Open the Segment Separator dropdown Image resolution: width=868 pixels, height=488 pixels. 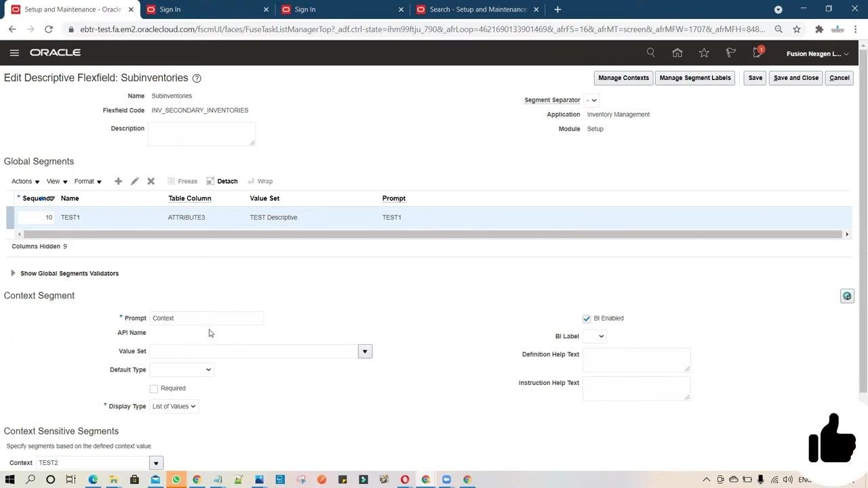(x=591, y=100)
